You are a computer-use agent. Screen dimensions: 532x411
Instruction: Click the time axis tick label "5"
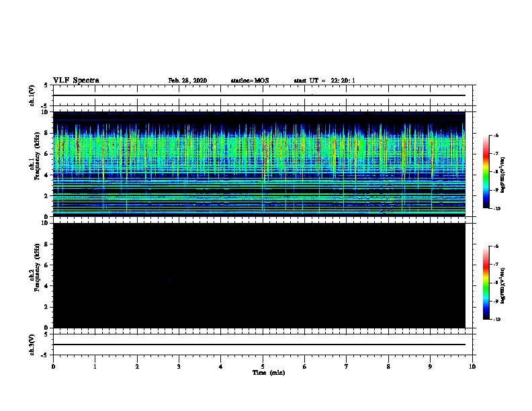(x=263, y=367)
